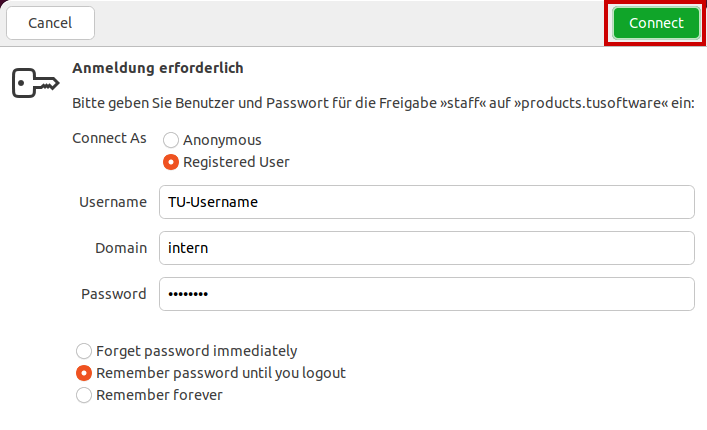This screenshot has height=430, width=707.
Task: Choose the Remember forever option
Action: tap(84, 395)
